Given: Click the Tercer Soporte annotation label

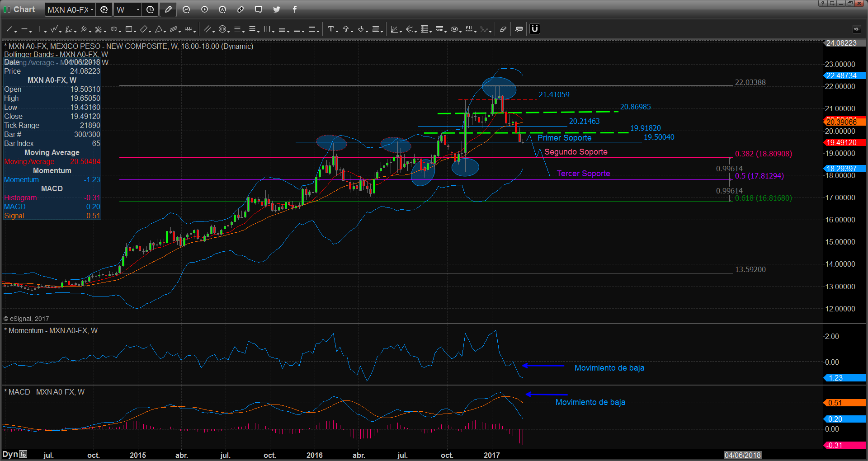Looking at the screenshot, I should pos(583,174).
